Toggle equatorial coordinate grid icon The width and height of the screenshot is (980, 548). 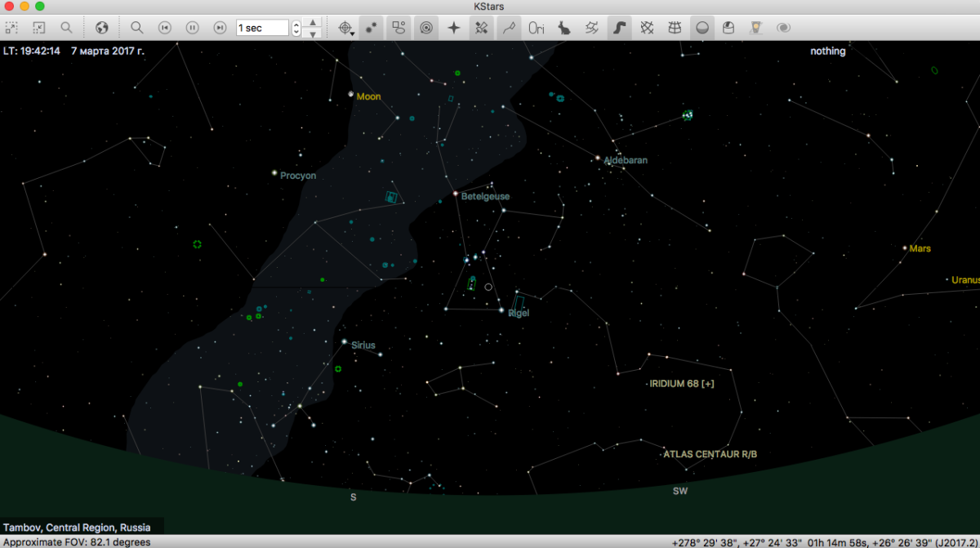pyautogui.click(x=647, y=28)
